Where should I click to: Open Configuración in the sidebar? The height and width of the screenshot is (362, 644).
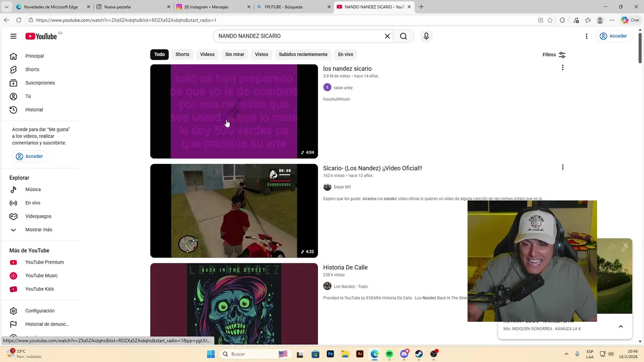tap(40, 311)
